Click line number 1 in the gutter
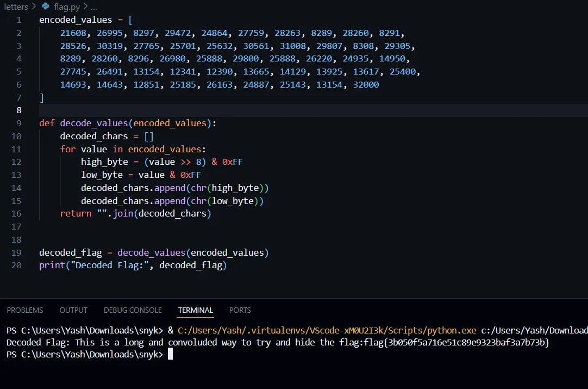 [19, 20]
